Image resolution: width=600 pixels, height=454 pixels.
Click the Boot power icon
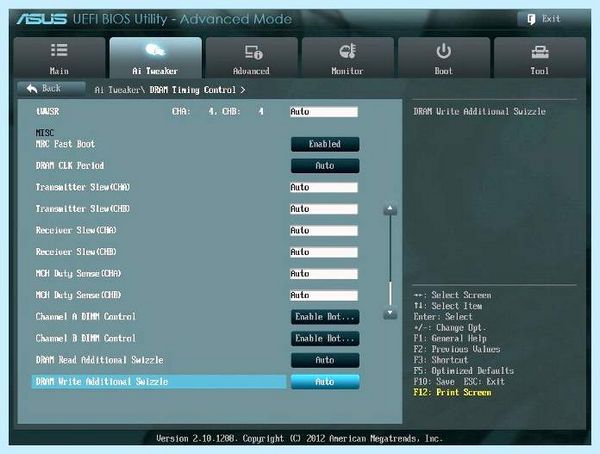[443, 51]
